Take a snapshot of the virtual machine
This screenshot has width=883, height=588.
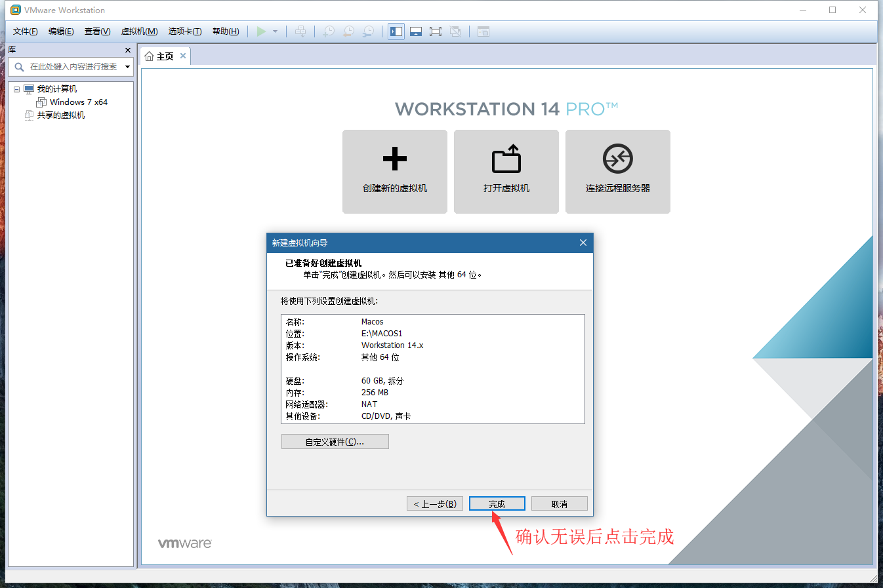[328, 31]
